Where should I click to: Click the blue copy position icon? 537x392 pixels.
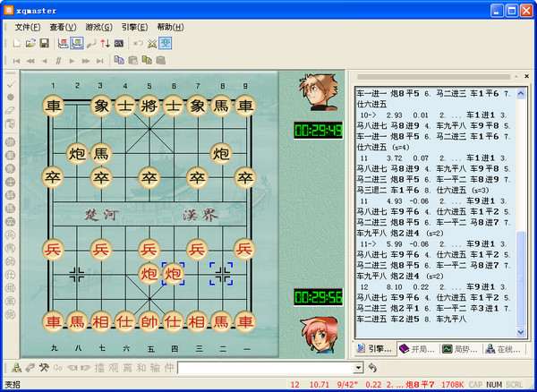point(119,60)
